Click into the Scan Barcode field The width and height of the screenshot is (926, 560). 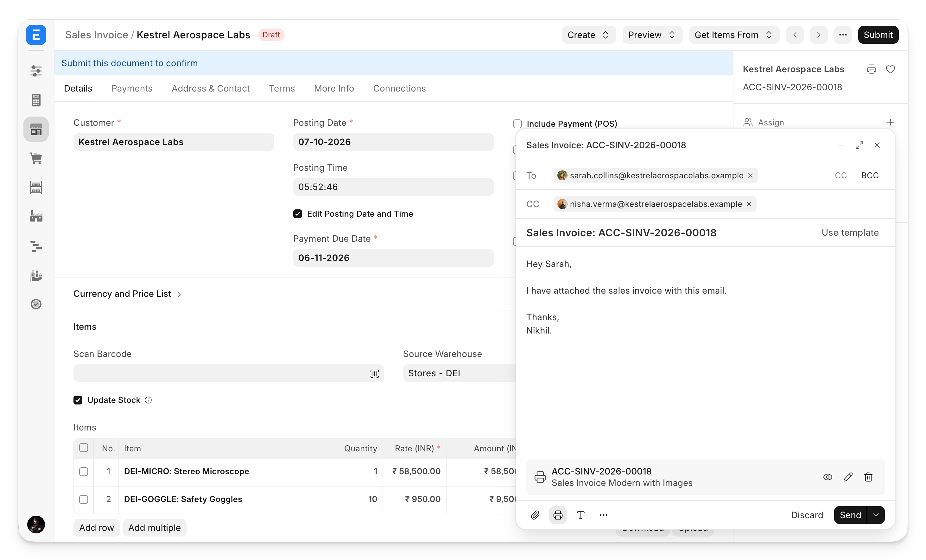[x=229, y=373]
